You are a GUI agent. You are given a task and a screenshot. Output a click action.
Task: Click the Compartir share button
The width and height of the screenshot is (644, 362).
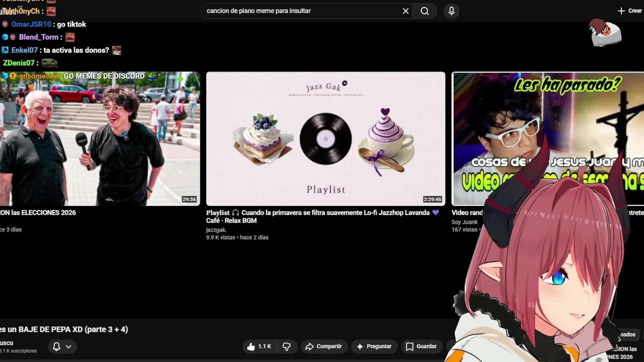pyautogui.click(x=324, y=346)
